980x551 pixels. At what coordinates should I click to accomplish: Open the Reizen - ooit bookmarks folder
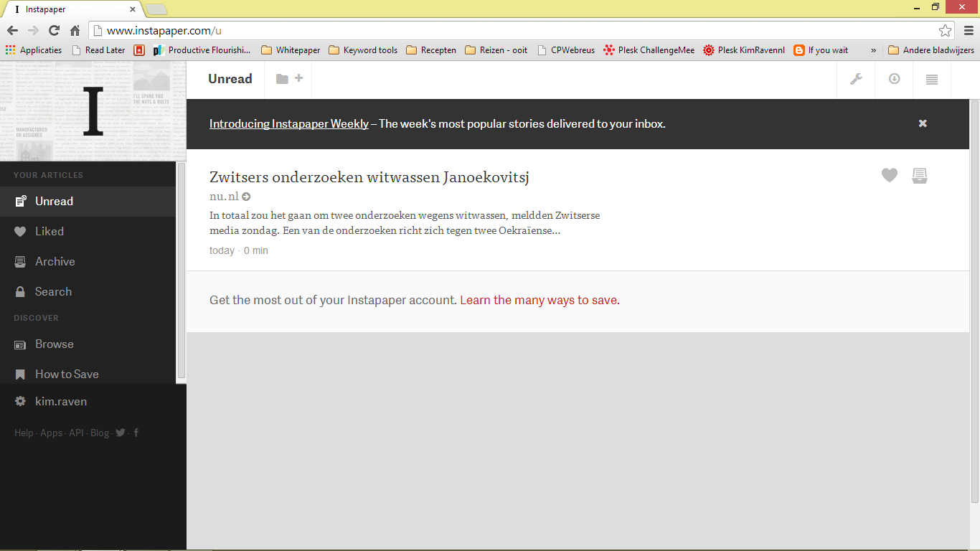[496, 50]
